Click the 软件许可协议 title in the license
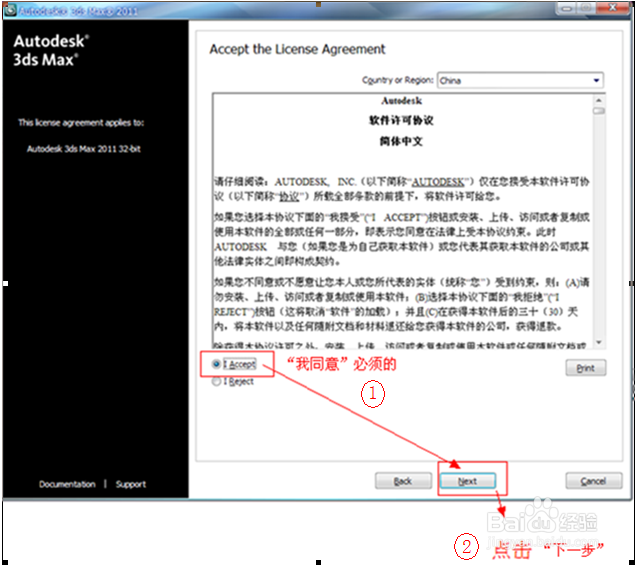This screenshot has height=565, width=635. pos(401,120)
